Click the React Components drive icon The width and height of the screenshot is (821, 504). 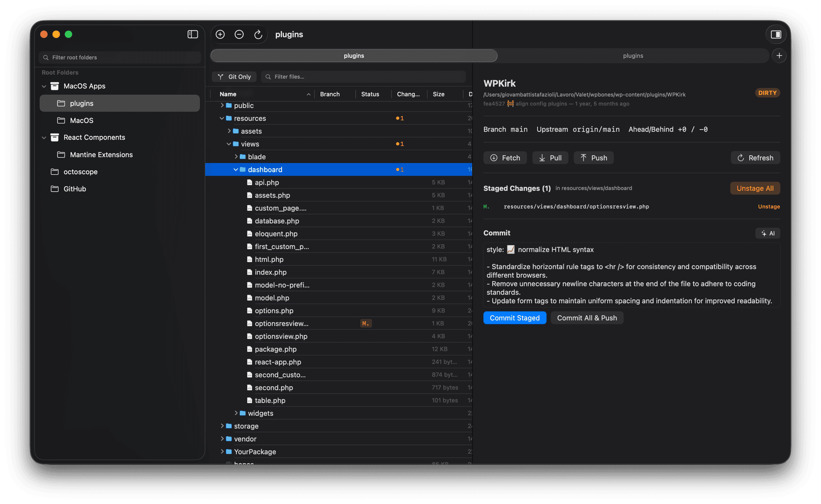pos(55,137)
